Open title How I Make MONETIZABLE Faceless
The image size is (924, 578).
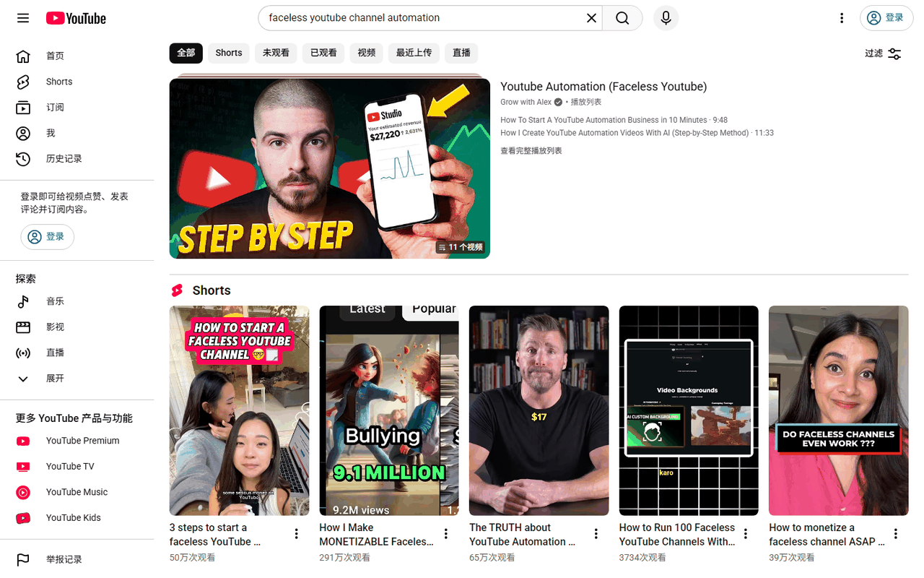coord(377,535)
